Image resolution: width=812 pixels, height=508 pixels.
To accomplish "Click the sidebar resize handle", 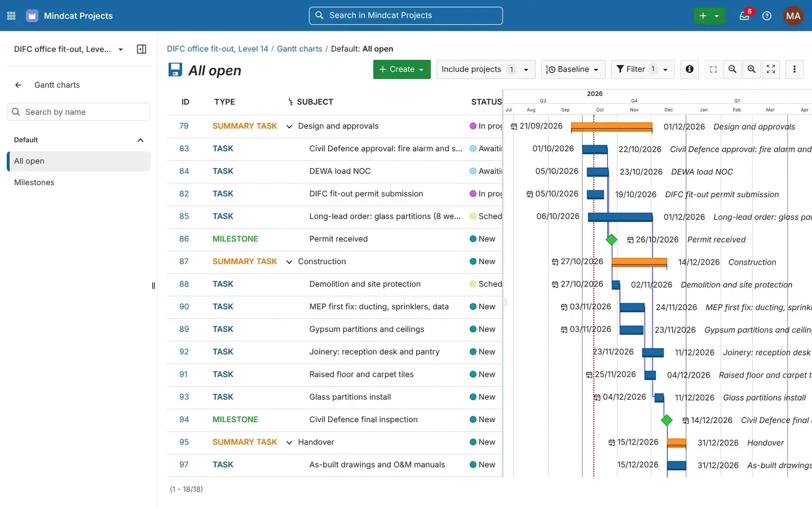I will pos(153,286).
